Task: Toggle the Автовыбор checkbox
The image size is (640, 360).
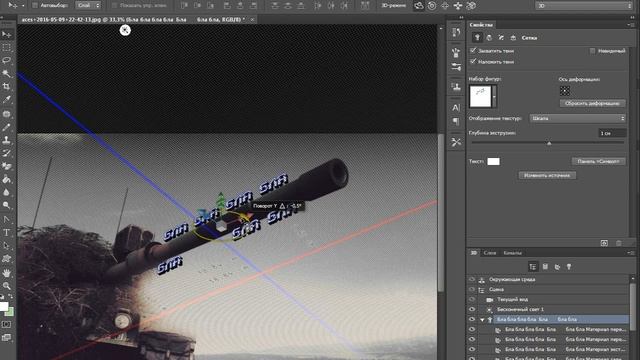Action: point(35,5)
